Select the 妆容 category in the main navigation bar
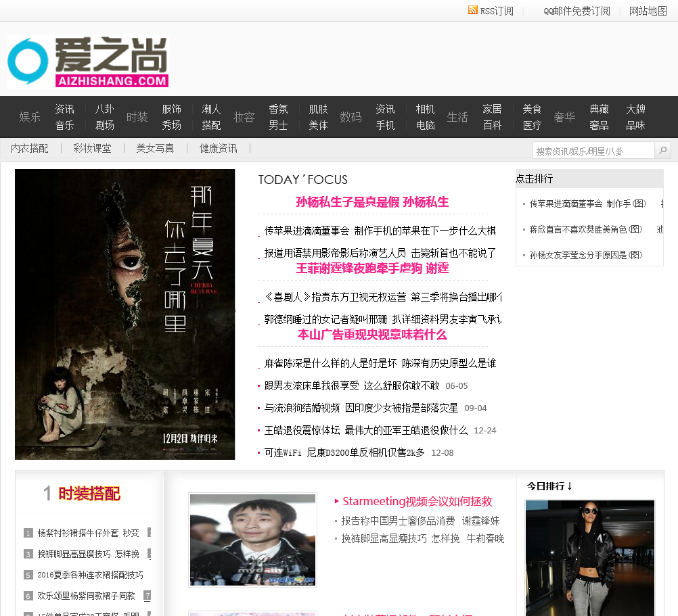This screenshot has height=616, width=678. click(x=244, y=117)
